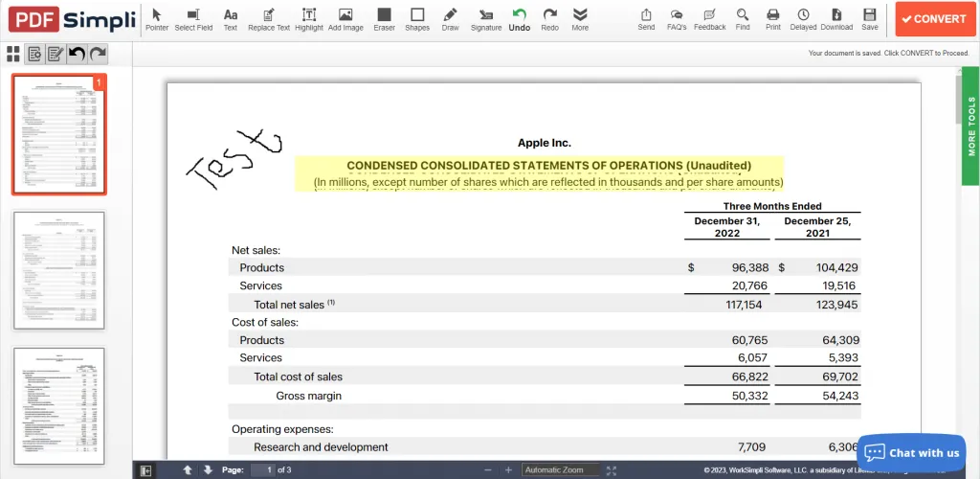This screenshot has width=980, height=479.
Task: Open the Chat with us button
Action: [x=911, y=453]
